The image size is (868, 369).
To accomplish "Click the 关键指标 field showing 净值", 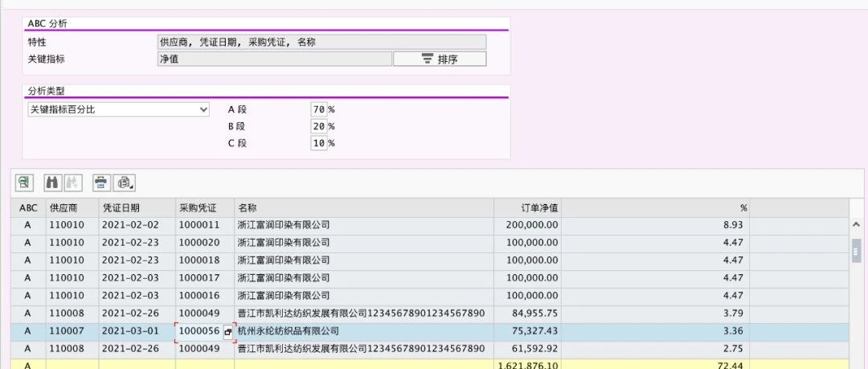I will click(274, 59).
